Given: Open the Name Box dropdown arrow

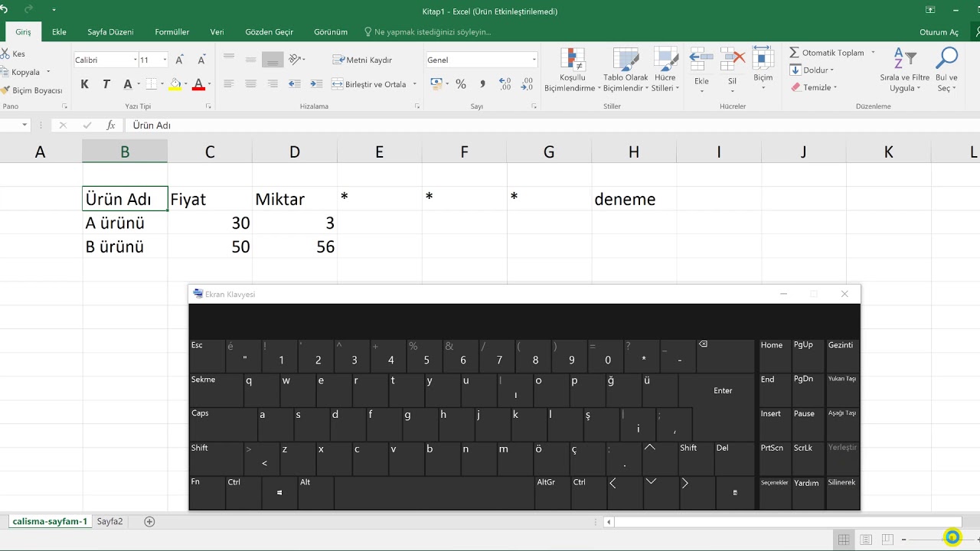Looking at the screenshot, I should [x=25, y=125].
